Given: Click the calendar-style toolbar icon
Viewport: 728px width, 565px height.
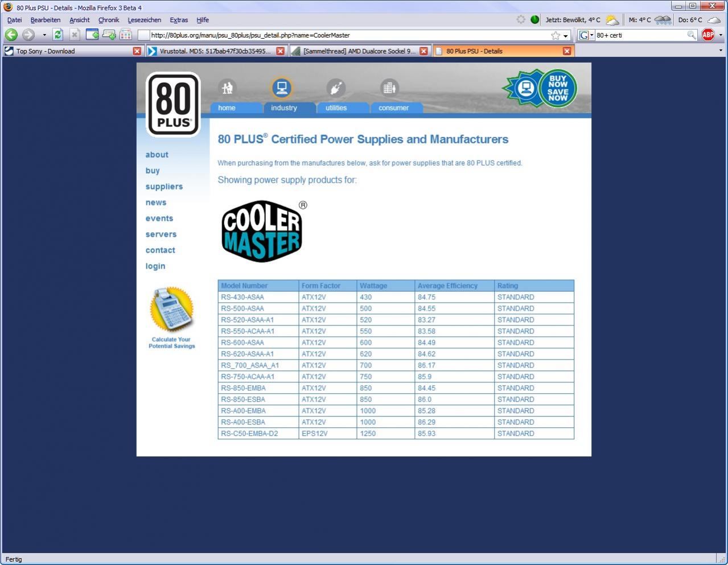Looking at the screenshot, I should pos(126,35).
